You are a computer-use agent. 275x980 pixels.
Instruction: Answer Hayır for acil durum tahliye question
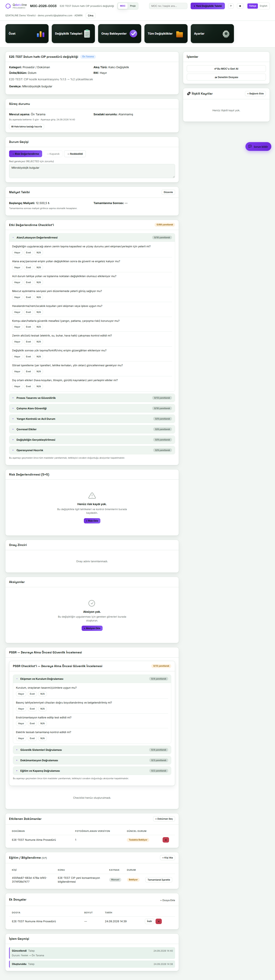point(17,282)
